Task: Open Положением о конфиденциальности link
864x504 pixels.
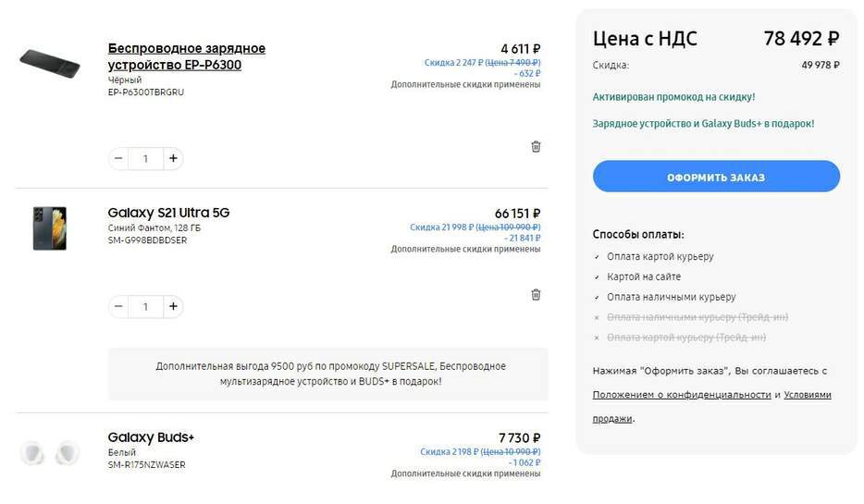Action: [x=682, y=395]
